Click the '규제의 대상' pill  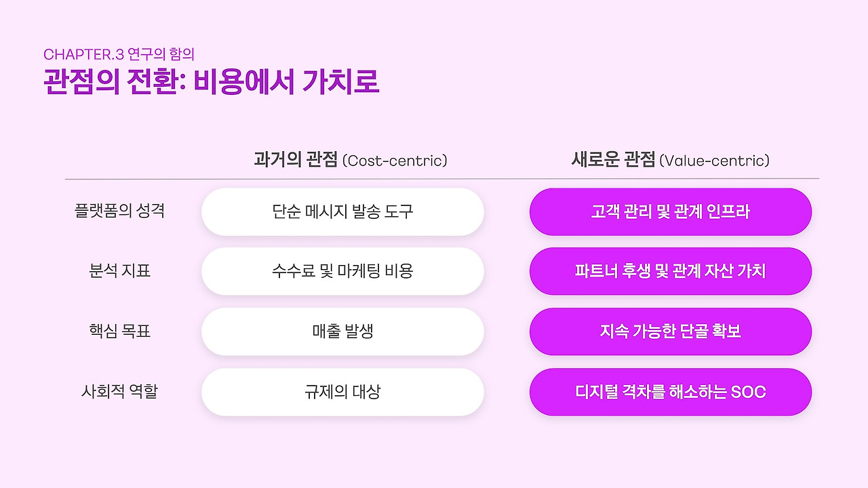click(342, 392)
